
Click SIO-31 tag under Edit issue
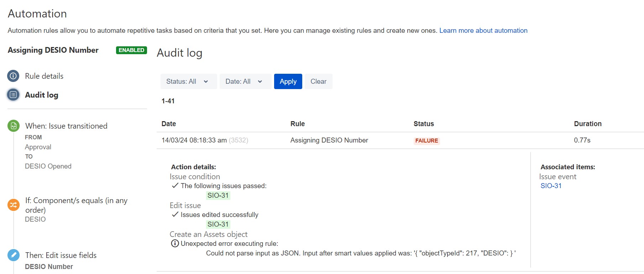218,224
